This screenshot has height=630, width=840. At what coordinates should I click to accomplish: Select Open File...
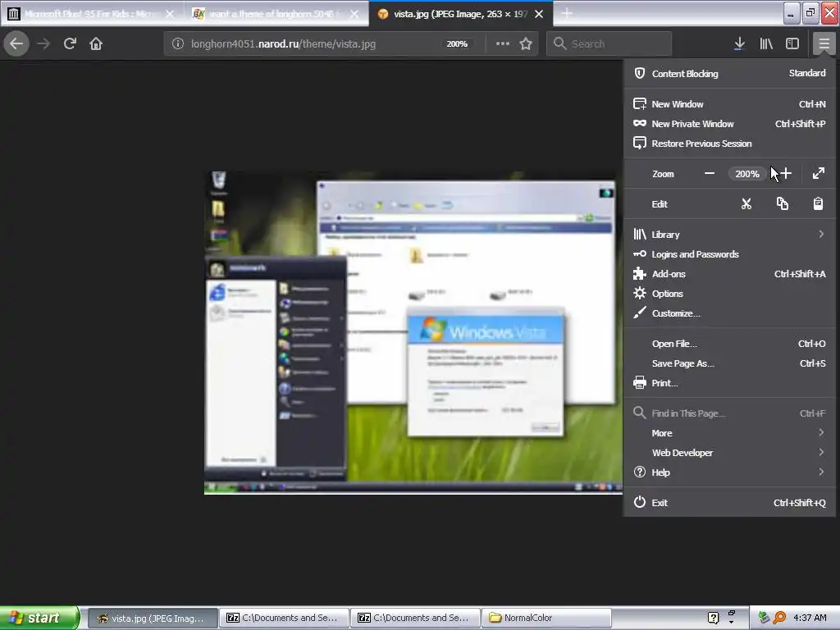click(729, 344)
